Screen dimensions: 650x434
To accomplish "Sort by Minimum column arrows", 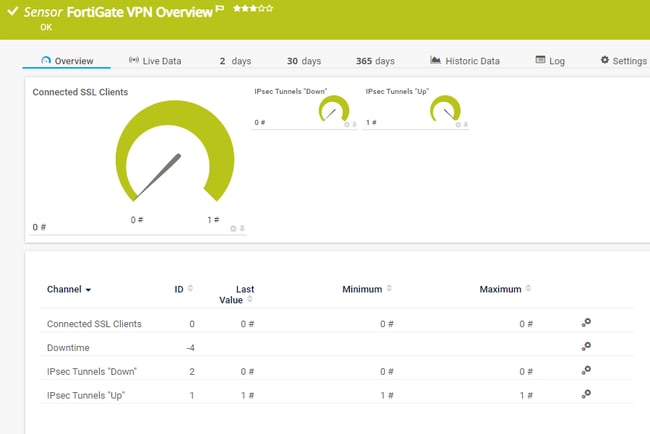I will pyautogui.click(x=389, y=288).
